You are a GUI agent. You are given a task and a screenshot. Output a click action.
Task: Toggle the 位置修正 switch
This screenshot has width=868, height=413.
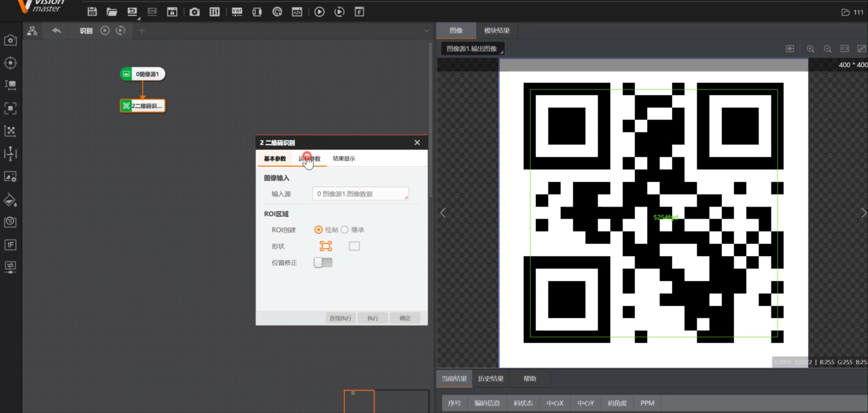(323, 262)
